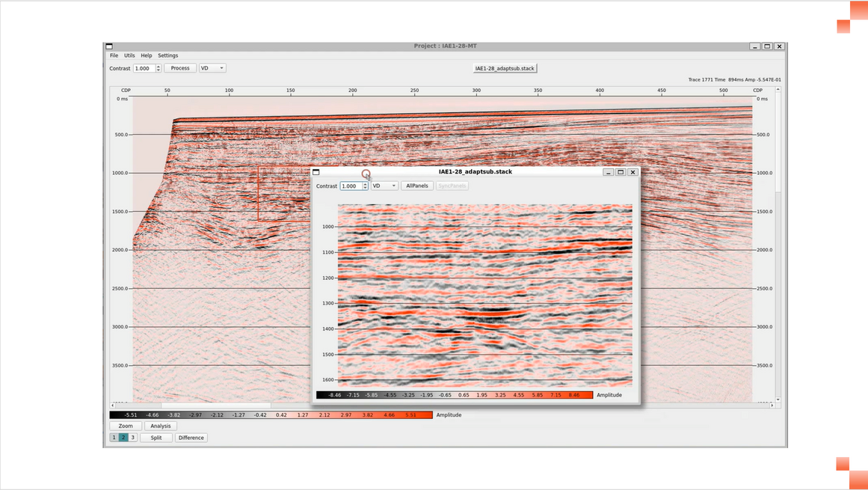The height and width of the screenshot is (490, 868).
Task: Click the up scroll arrow on right vertical scrollbar
Action: (x=778, y=88)
